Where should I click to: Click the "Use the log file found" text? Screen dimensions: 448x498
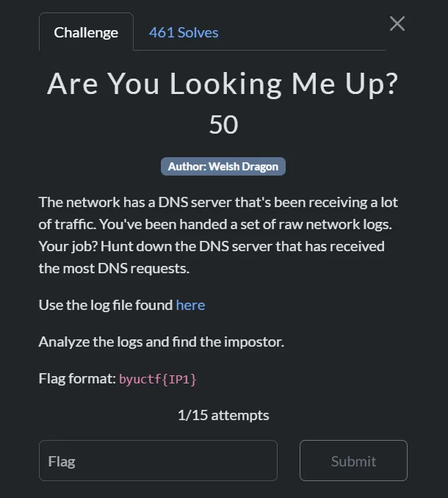(x=106, y=305)
